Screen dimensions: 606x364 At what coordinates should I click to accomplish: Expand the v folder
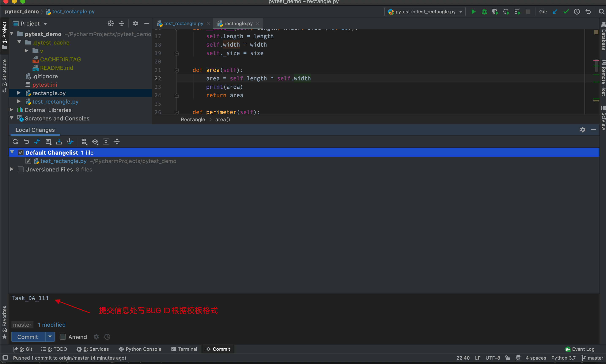(27, 51)
